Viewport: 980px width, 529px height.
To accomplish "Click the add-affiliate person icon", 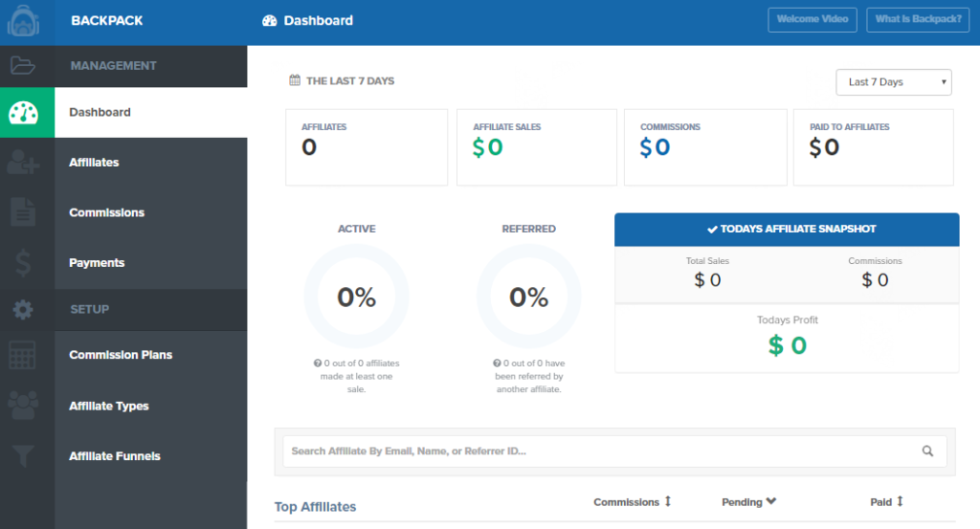I will pos(23,163).
